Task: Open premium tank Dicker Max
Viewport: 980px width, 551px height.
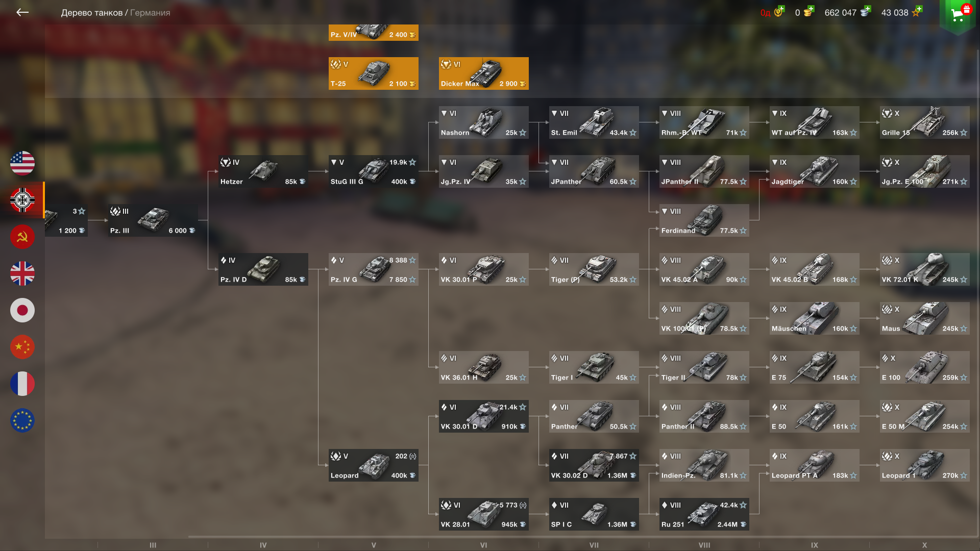Action: tap(484, 73)
